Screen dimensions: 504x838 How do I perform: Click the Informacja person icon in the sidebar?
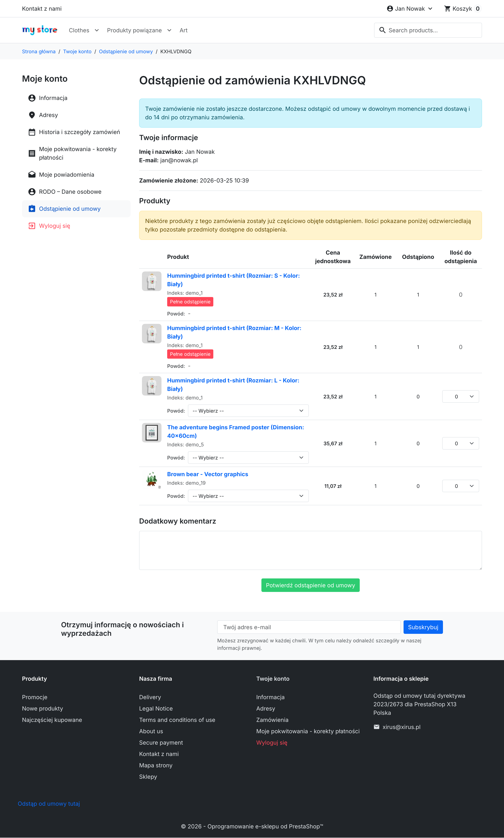(32, 98)
